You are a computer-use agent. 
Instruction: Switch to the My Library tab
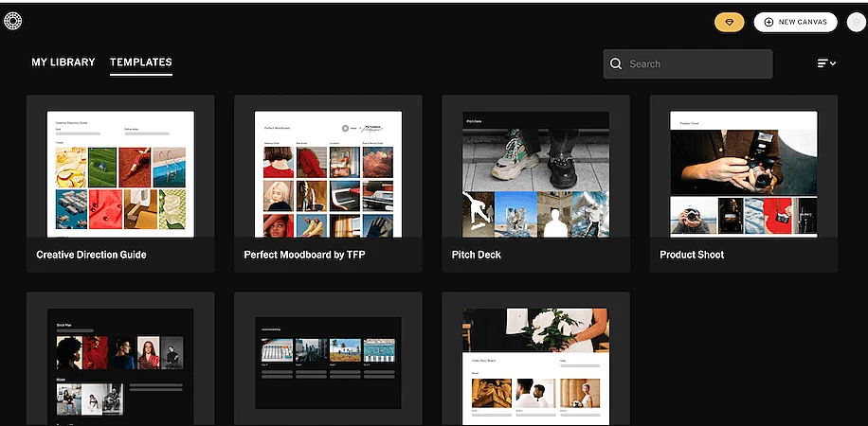pos(63,62)
